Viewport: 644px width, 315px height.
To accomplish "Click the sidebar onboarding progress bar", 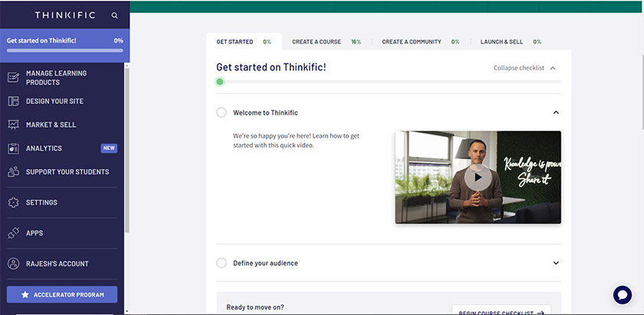I will pyautogui.click(x=64, y=50).
